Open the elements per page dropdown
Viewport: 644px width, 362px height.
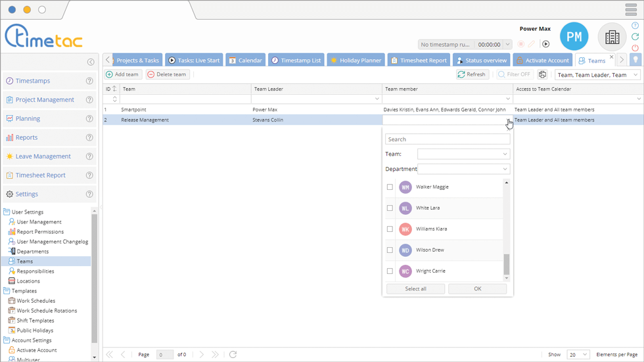click(578, 355)
